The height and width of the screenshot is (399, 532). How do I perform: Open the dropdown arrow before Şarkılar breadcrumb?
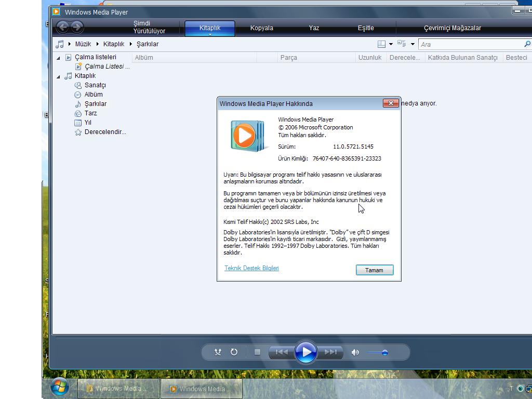pyautogui.click(x=130, y=44)
